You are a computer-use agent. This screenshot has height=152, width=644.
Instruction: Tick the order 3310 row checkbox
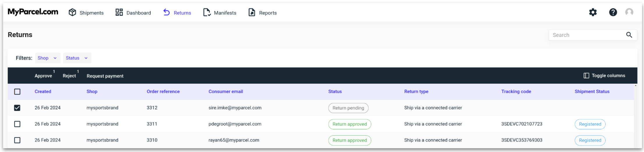coord(17,140)
